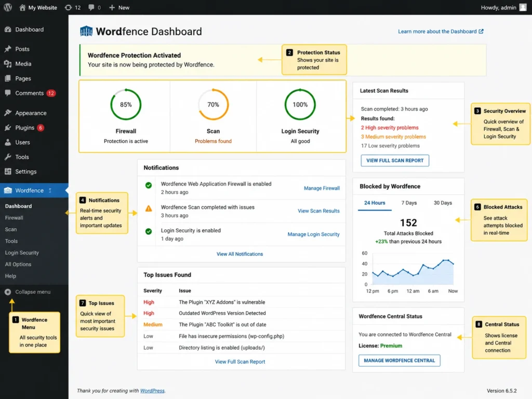Click the Tools wrench icon

[8, 157]
